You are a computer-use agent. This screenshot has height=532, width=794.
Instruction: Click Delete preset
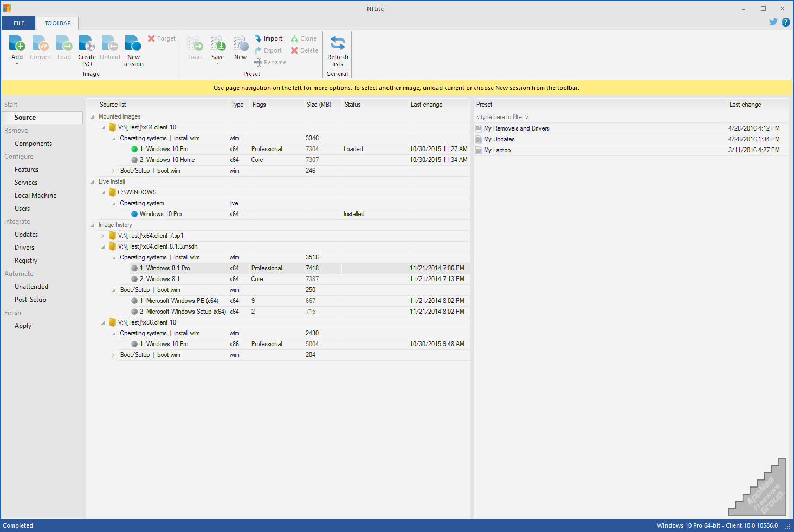[304, 50]
